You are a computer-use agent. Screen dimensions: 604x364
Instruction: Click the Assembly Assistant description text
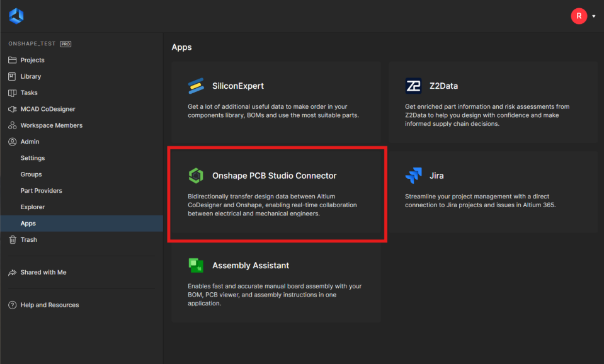coord(275,295)
